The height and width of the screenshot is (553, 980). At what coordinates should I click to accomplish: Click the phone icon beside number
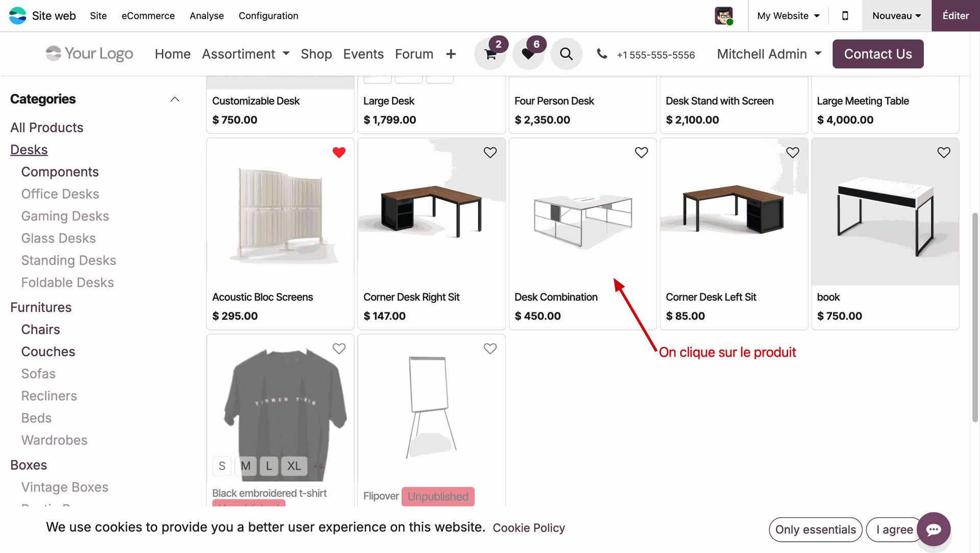602,54
